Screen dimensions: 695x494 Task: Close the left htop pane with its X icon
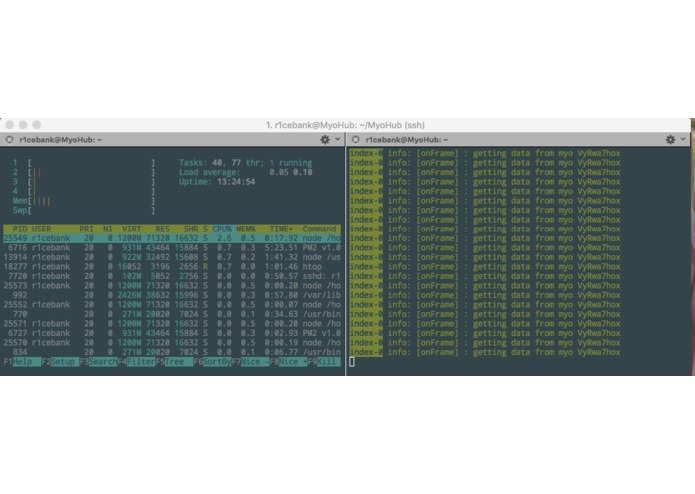tap(9, 140)
